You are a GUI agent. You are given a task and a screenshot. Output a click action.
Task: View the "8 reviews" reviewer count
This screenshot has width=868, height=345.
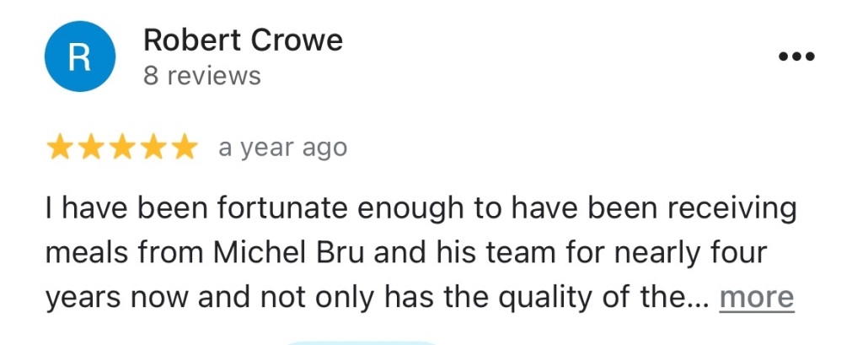[x=202, y=76]
